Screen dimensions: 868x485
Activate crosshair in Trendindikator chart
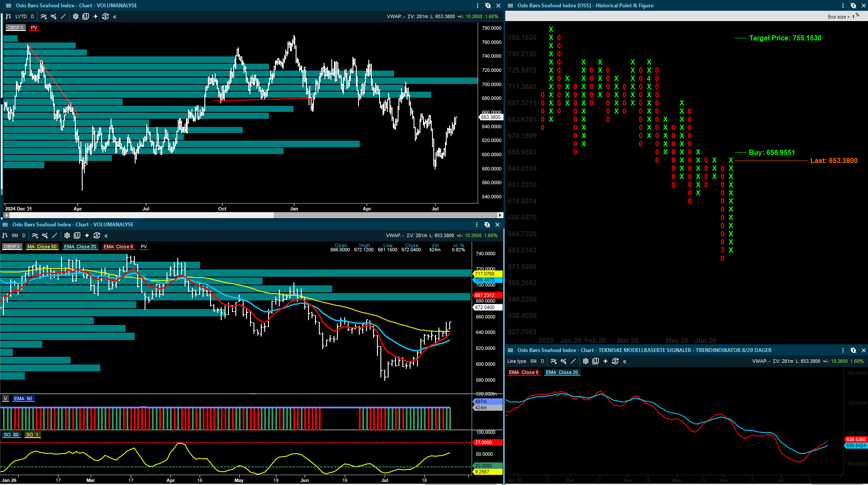605,361
